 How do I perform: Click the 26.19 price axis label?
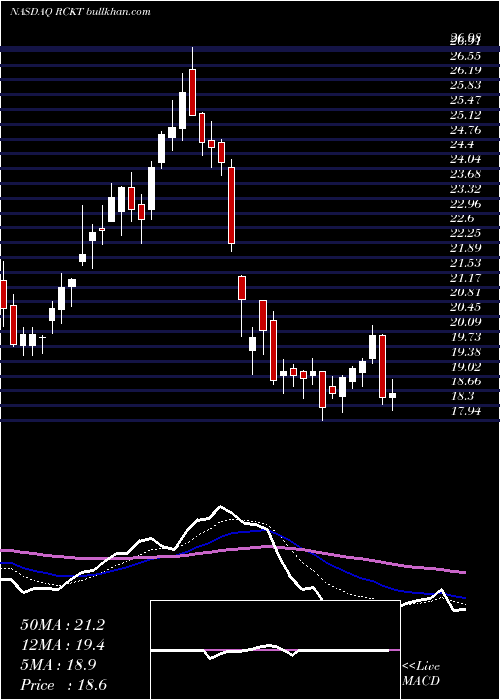(x=468, y=71)
